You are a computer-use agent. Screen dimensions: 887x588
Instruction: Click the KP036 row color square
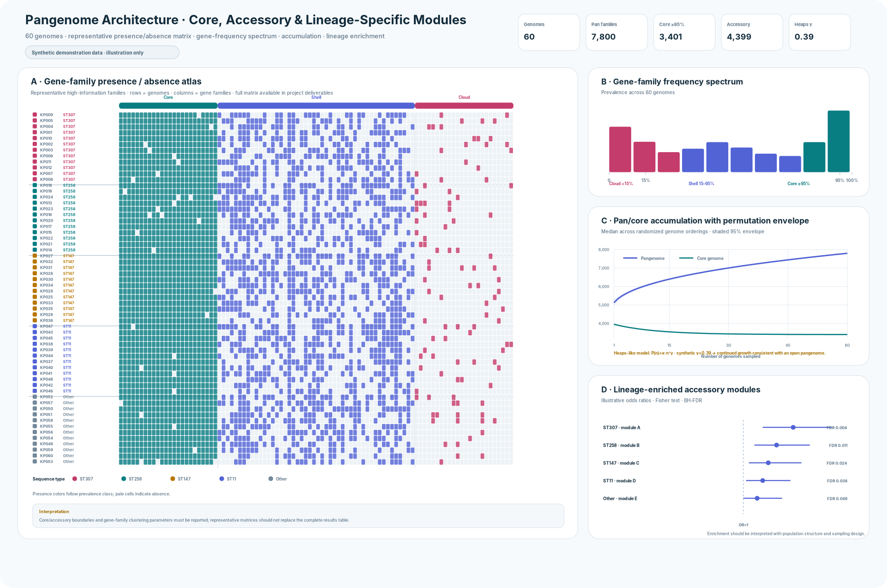click(35, 321)
